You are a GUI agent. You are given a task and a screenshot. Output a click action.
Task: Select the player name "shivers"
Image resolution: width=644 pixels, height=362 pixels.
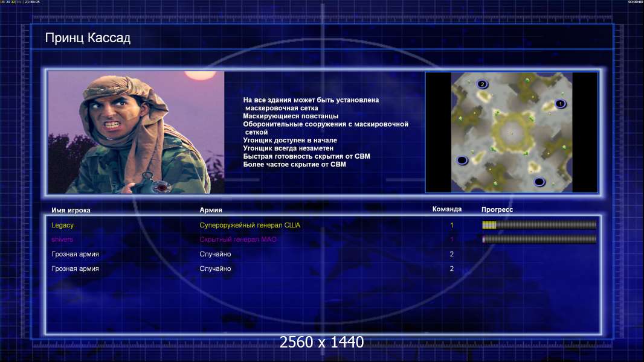[x=62, y=240]
